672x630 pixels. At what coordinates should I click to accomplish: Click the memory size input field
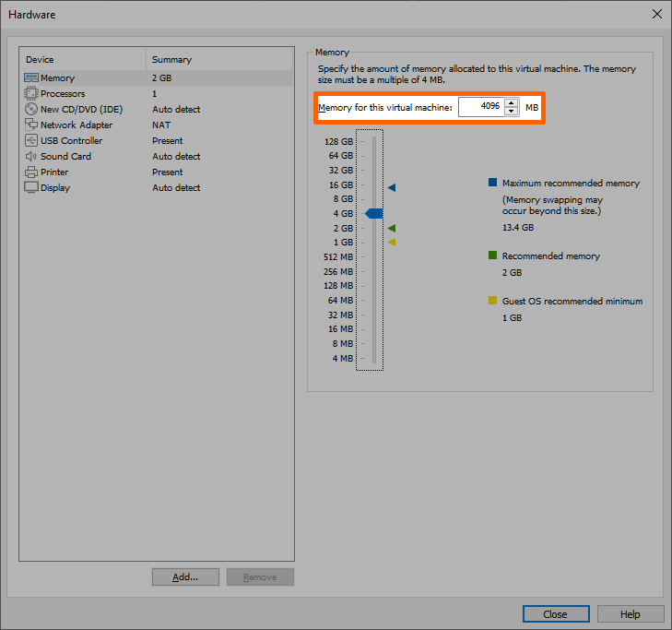point(480,107)
